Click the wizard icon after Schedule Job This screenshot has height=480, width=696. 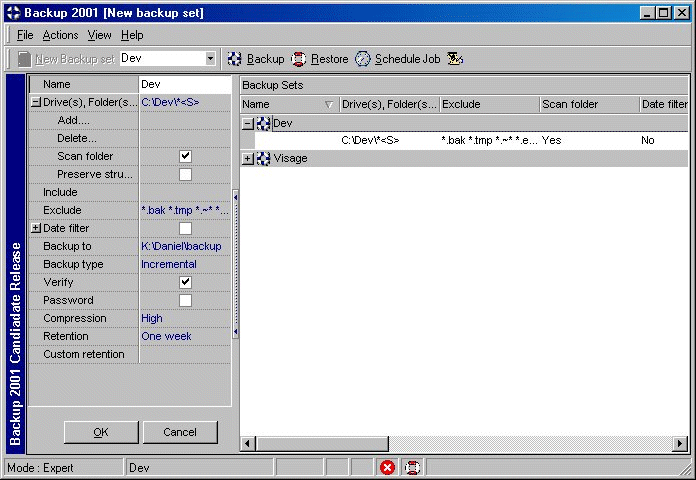455,59
